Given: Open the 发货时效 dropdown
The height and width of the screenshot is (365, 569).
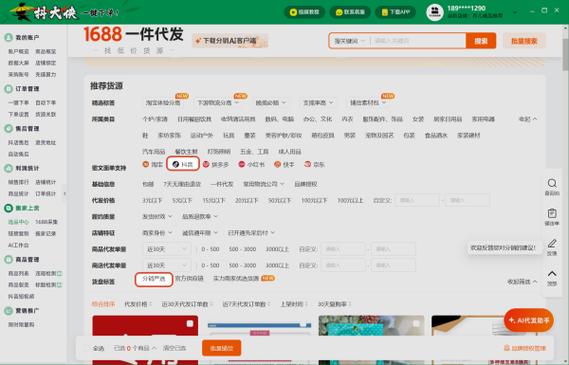Looking at the screenshot, I should (x=157, y=217).
